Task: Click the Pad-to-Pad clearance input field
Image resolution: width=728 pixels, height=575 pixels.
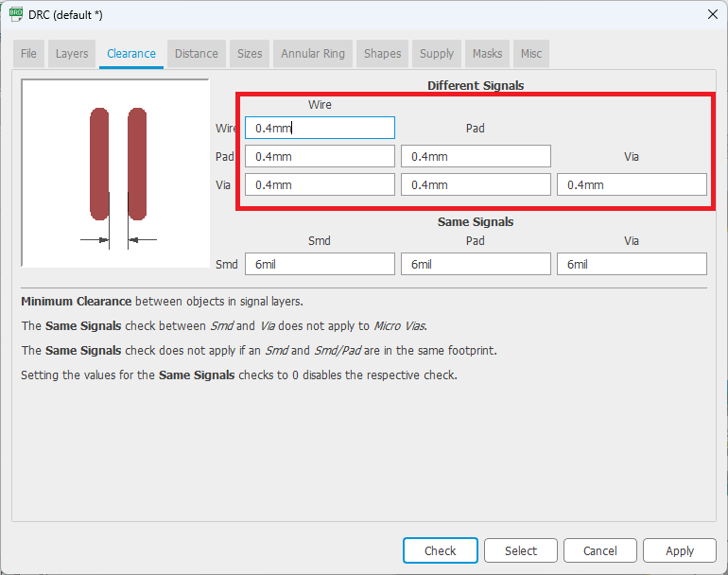Action: point(476,156)
